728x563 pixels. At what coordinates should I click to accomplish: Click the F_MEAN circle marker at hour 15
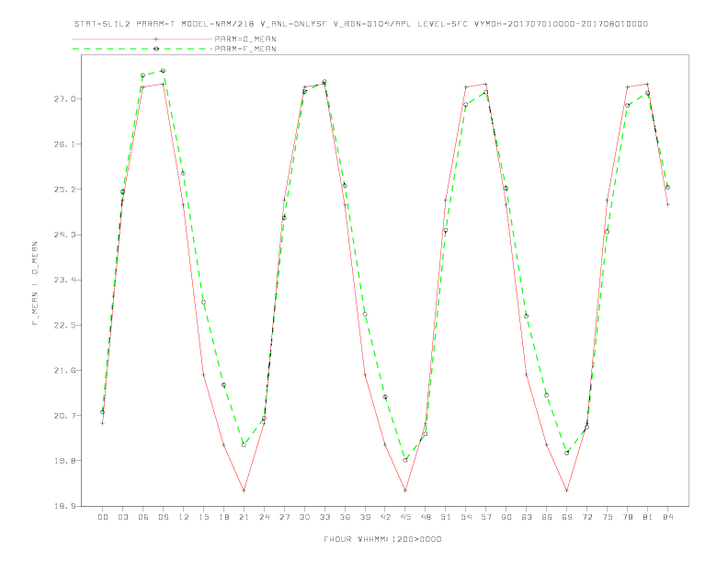pyautogui.click(x=203, y=302)
